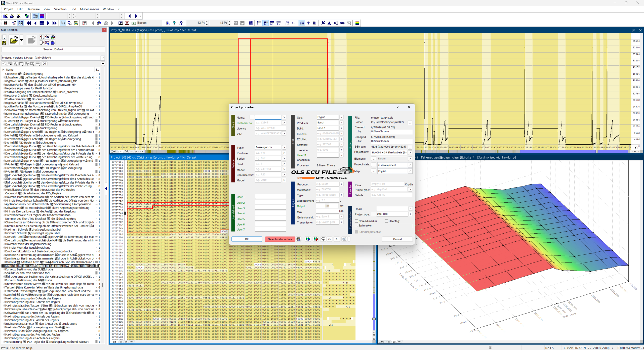Toggle the 255 decimal number display
Image resolution: width=644 pixels, height=350 pixels.
pos(302,23)
